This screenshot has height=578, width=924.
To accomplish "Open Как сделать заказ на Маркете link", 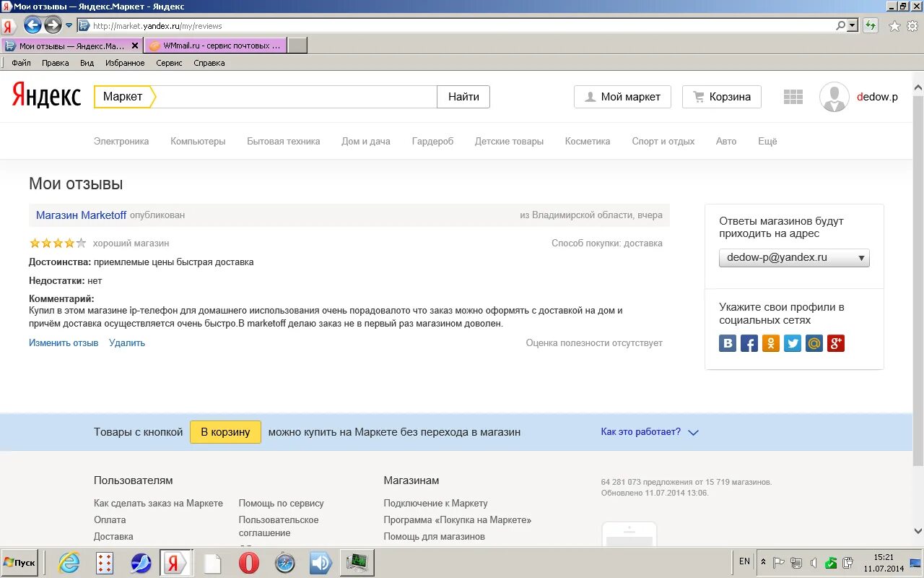I will click(x=158, y=504).
